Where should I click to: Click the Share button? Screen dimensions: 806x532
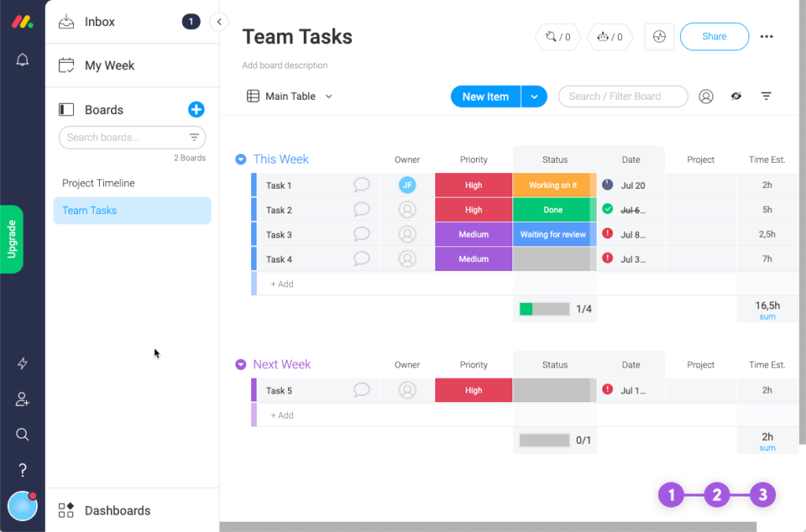coord(714,36)
